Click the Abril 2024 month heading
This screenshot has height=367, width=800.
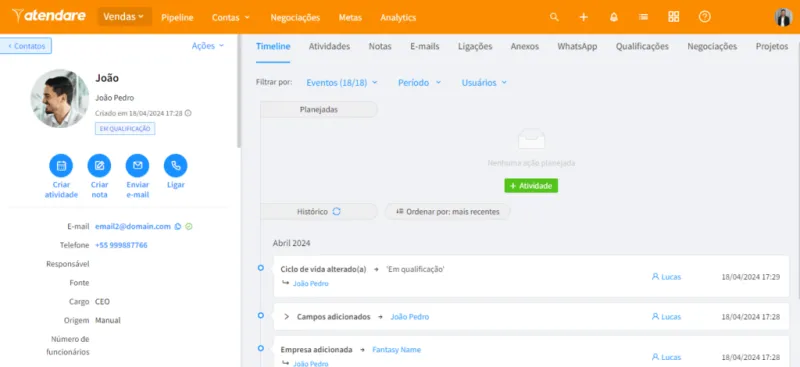[x=291, y=243]
